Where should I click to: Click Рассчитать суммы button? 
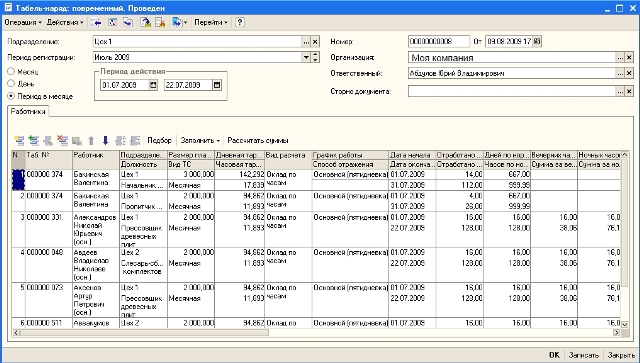[x=258, y=140]
